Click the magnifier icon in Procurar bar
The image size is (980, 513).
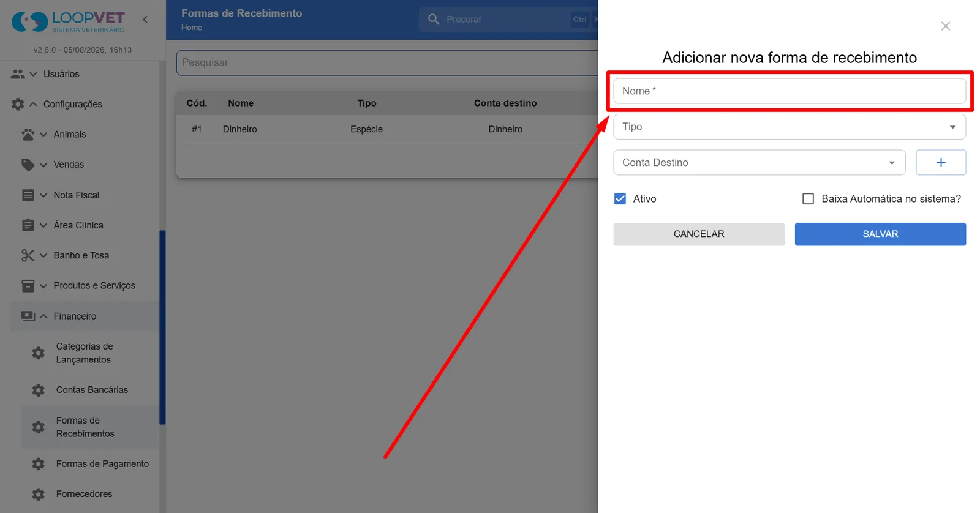(434, 20)
